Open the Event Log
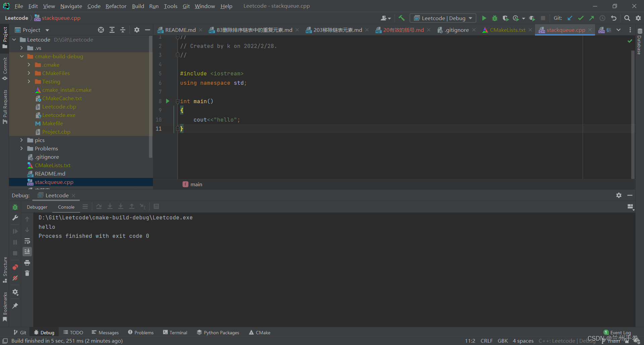The width and height of the screenshot is (644, 345). coord(618,333)
